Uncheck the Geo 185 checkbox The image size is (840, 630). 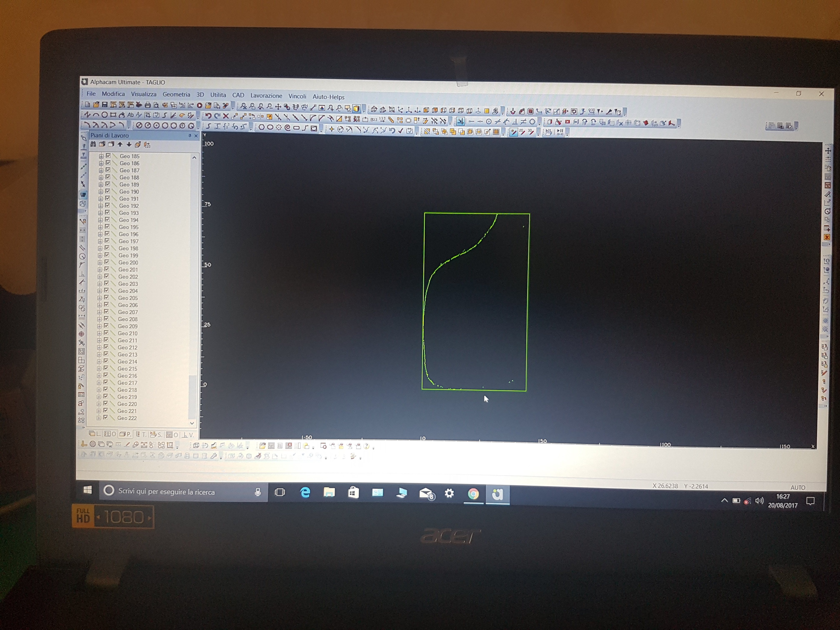[x=108, y=156]
